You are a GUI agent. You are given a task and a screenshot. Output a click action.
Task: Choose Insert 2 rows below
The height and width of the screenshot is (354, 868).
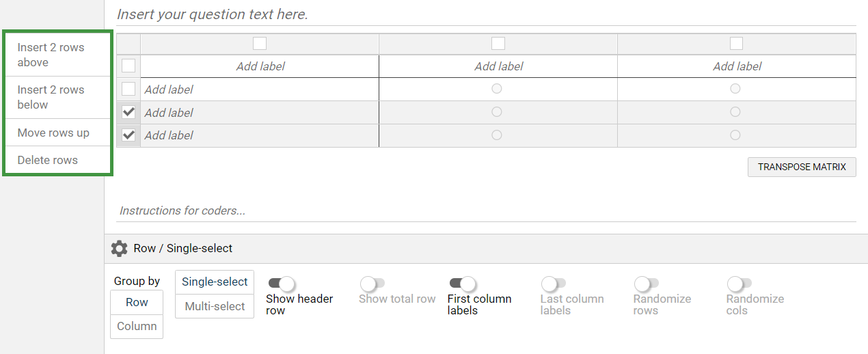click(51, 97)
